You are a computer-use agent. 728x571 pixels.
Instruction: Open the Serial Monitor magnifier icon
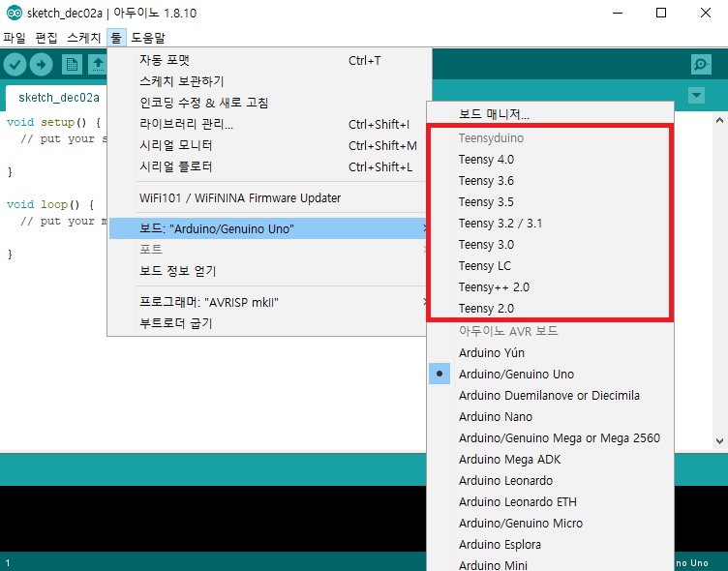click(x=701, y=65)
